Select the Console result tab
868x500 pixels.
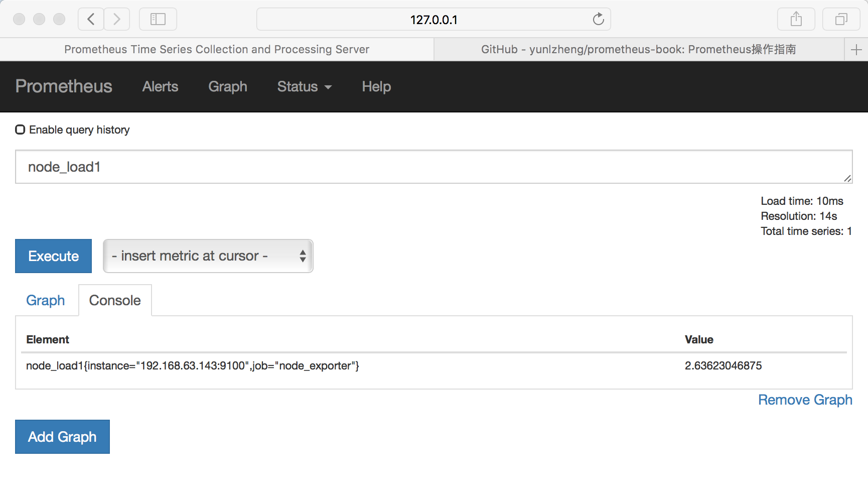click(x=115, y=300)
